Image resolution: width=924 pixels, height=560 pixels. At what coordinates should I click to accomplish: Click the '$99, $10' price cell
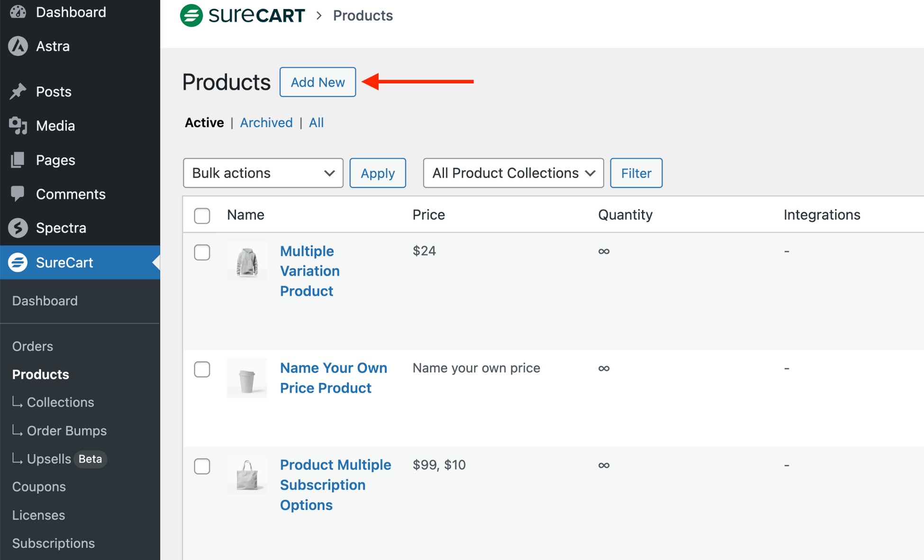pyautogui.click(x=439, y=465)
